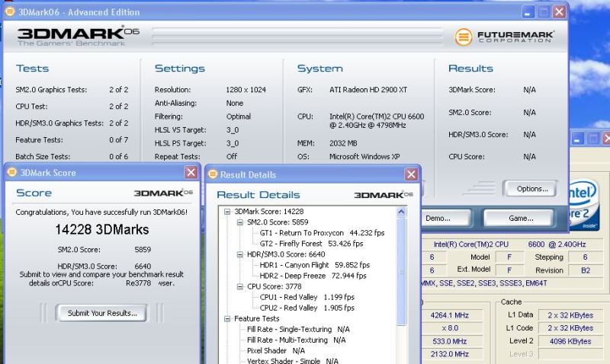Click the 2032 MB memory value

[343, 143]
